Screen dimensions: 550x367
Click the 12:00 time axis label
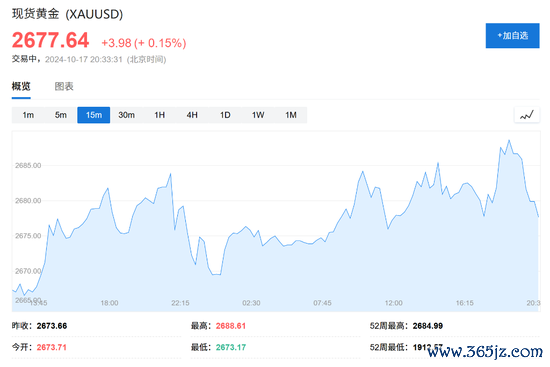coord(394,303)
